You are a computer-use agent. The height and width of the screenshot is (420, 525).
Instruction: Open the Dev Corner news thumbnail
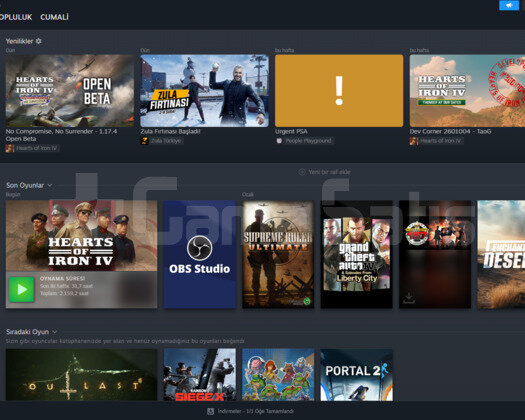click(467, 91)
